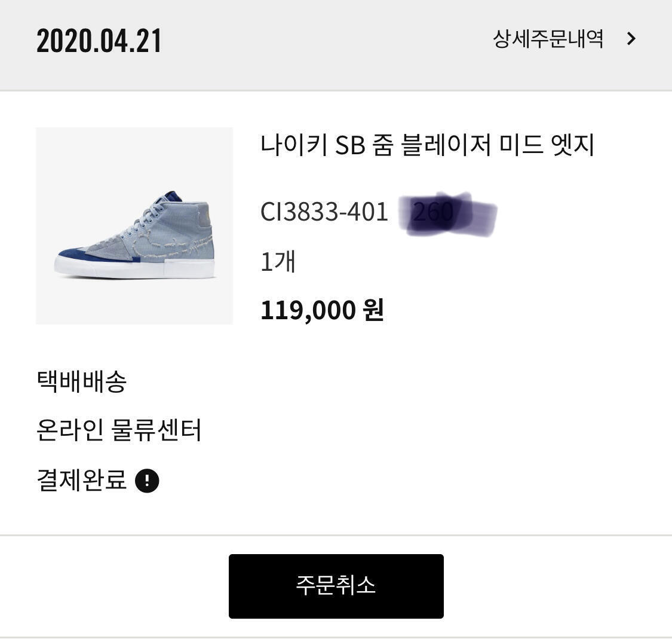The image size is (672, 642).
Task: Click the 온라인 물류센터 label
Action: (x=119, y=430)
